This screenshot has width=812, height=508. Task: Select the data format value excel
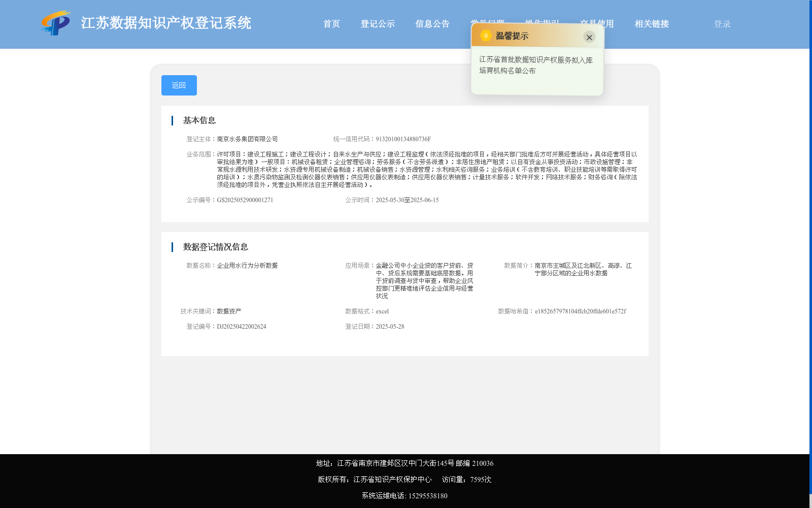pos(382,311)
